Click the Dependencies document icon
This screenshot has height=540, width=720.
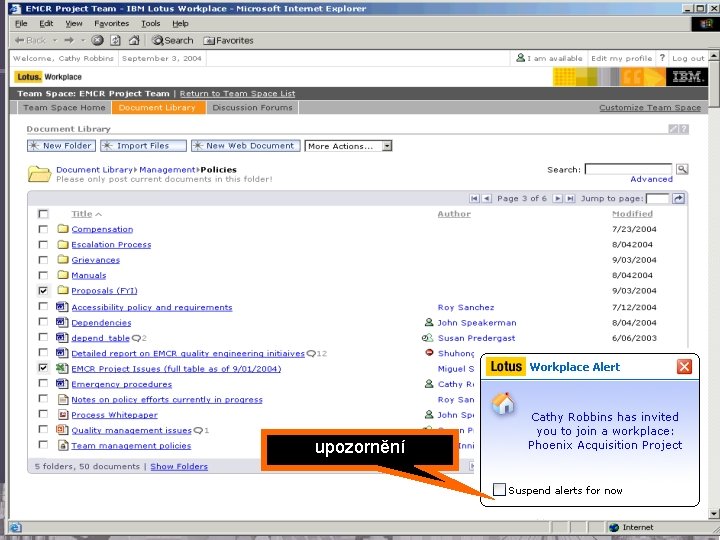(62, 322)
